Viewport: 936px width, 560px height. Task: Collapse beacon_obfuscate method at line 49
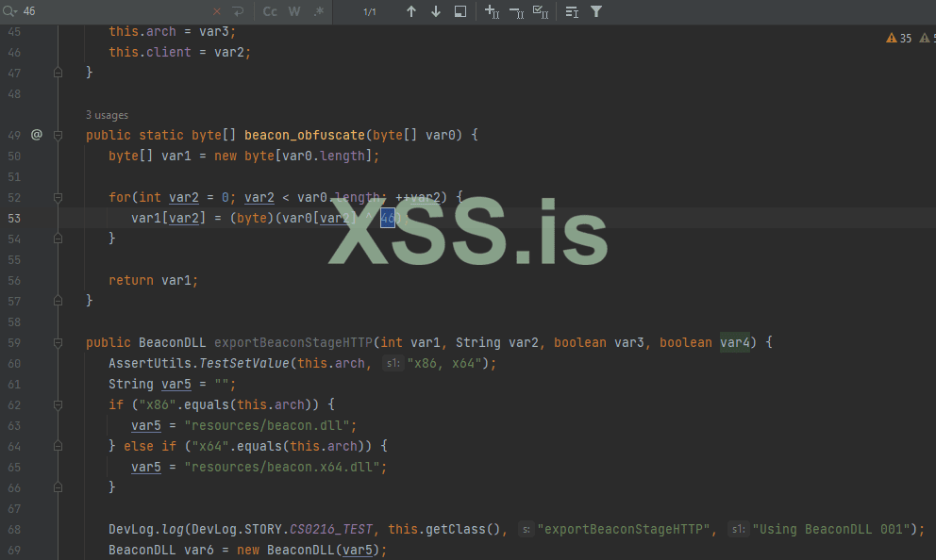(58, 136)
